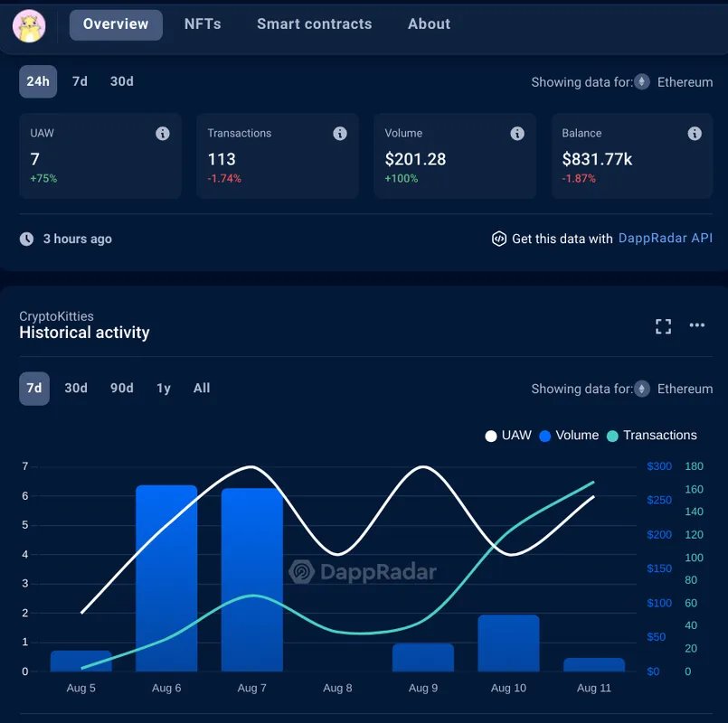Image resolution: width=728 pixels, height=723 pixels.
Task: Show All-time chart history
Action: pyautogui.click(x=202, y=389)
